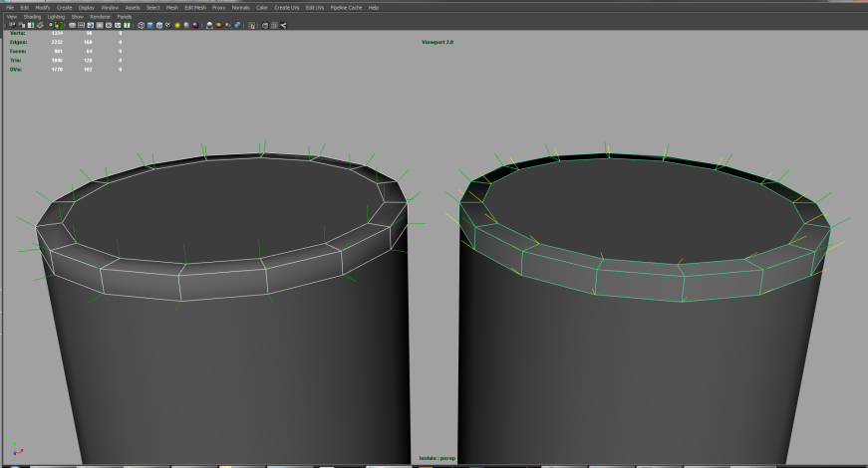Expand the Renderer panel menu
Screen dimensions: 868x468
(100, 16)
